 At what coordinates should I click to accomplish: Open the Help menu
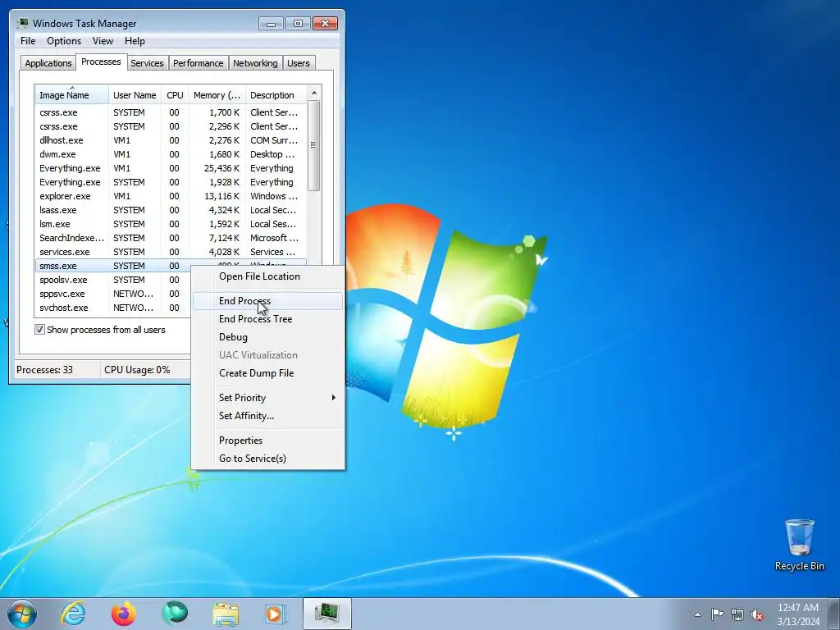135,41
